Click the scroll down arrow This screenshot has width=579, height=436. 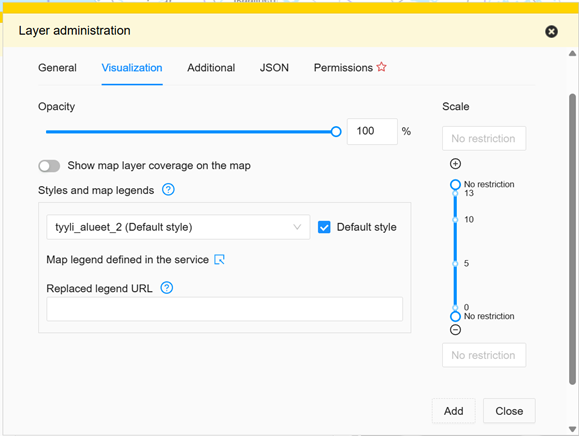[572, 429]
